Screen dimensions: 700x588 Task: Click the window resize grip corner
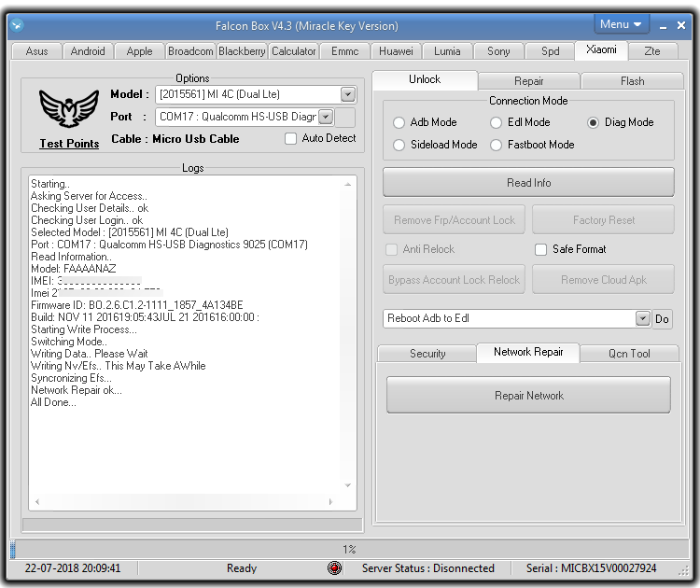(x=684, y=571)
